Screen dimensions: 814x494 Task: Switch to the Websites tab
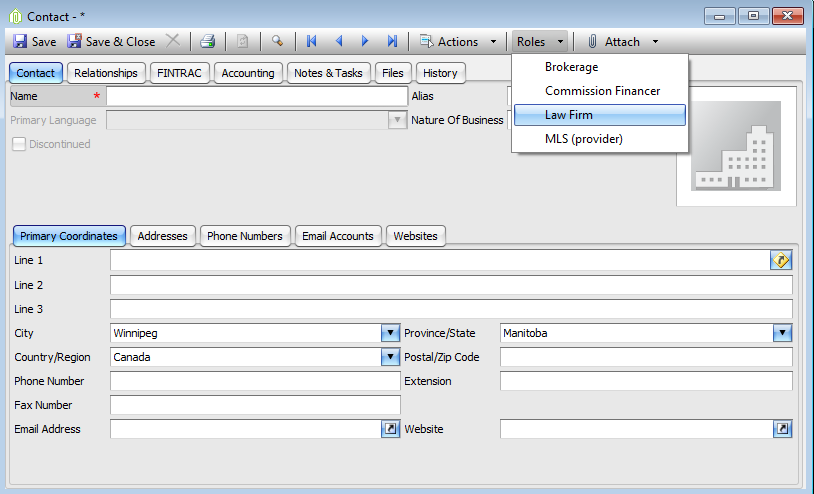pos(415,236)
